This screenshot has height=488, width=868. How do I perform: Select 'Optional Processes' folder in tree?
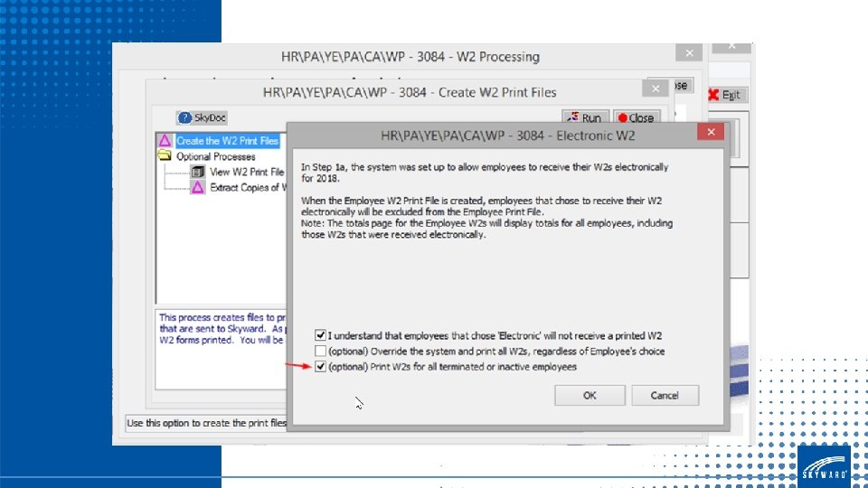click(215, 156)
